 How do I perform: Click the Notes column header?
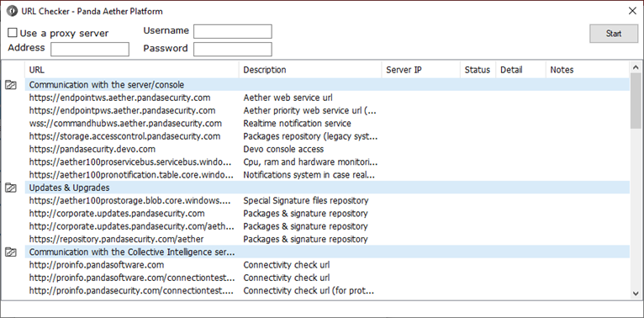click(588, 70)
